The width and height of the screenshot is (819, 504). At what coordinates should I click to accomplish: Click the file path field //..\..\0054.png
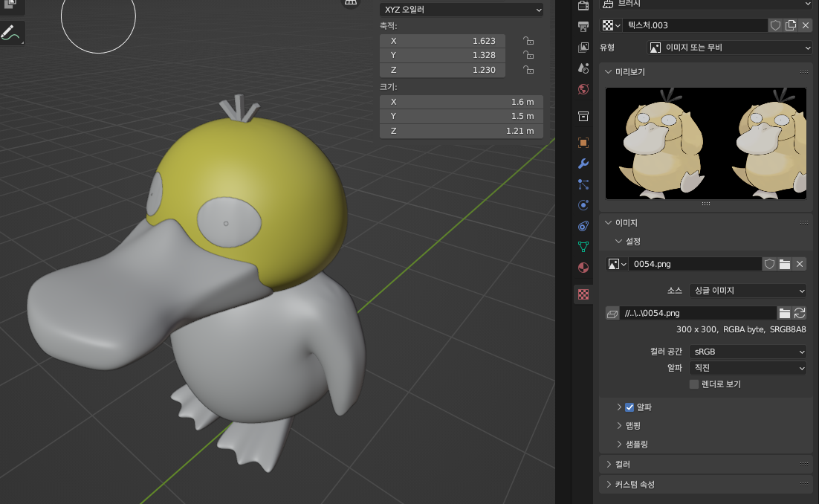(698, 313)
